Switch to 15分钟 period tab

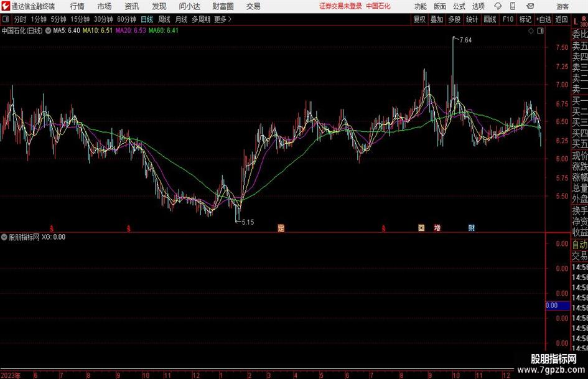coord(80,19)
